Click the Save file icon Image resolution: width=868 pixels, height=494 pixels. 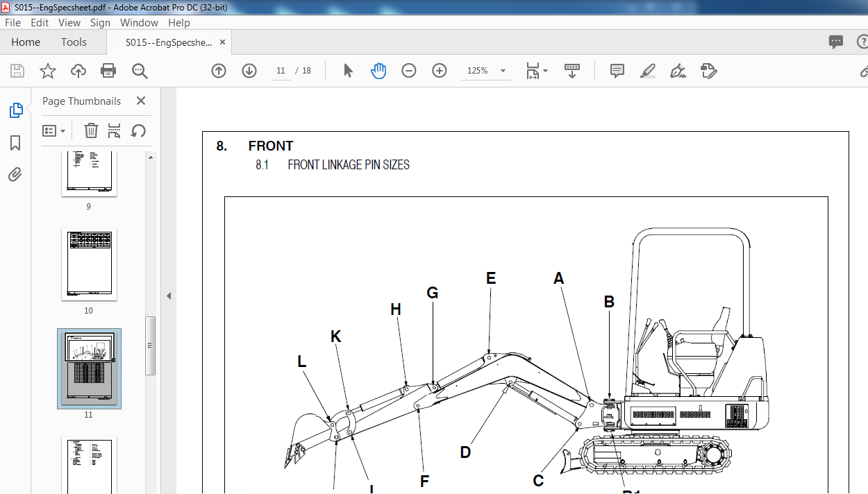pos(17,71)
